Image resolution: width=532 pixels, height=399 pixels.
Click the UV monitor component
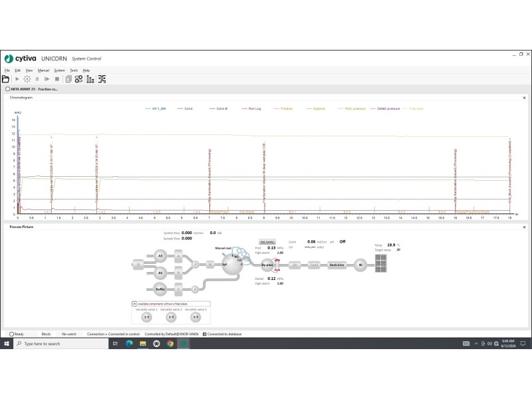[x=295, y=265]
